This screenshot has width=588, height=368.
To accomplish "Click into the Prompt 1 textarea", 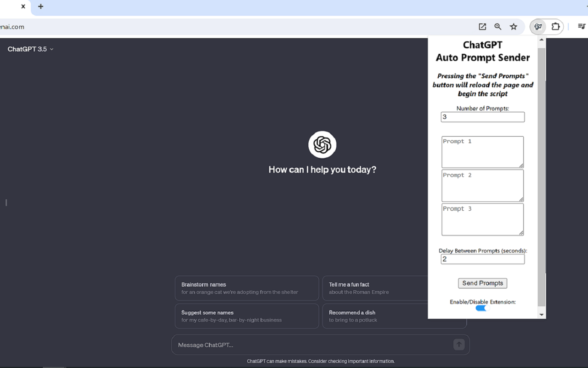I will point(482,152).
